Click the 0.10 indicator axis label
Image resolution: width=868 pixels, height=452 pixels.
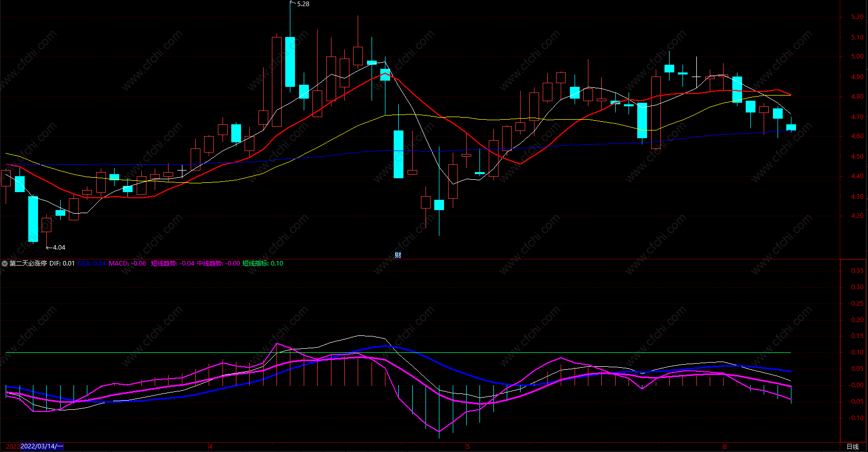pyautogui.click(x=857, y=352)
